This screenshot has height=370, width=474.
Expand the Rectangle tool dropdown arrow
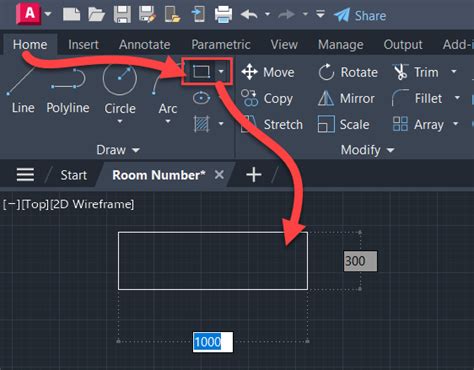[221, 71]
